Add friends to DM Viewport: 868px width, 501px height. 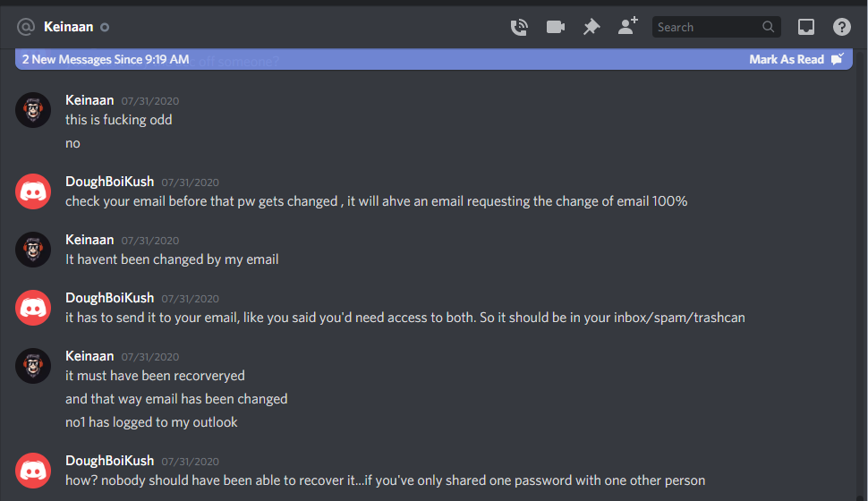628,26
